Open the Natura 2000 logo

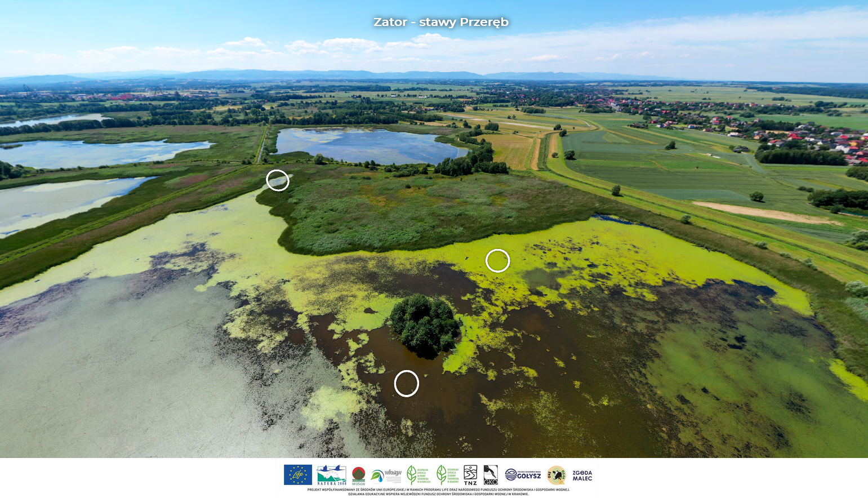click(x=331, y=475)
